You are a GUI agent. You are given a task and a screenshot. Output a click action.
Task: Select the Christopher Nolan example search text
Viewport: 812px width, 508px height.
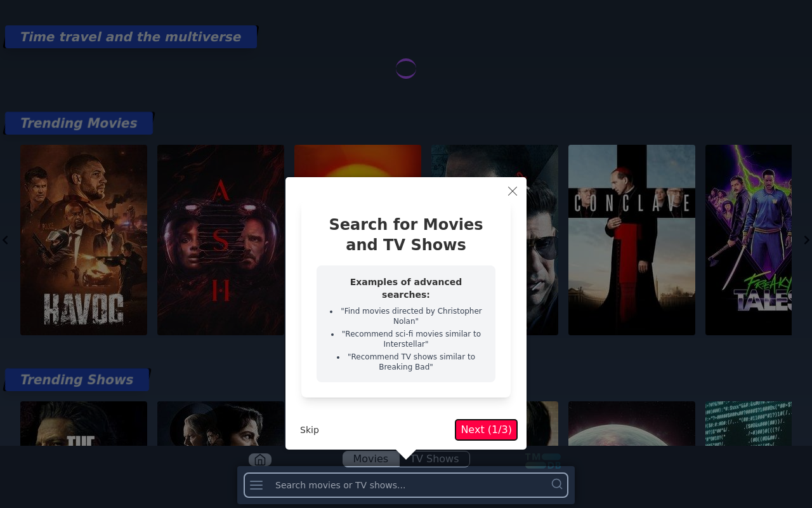pyautogui.click(x=411, y=316)
